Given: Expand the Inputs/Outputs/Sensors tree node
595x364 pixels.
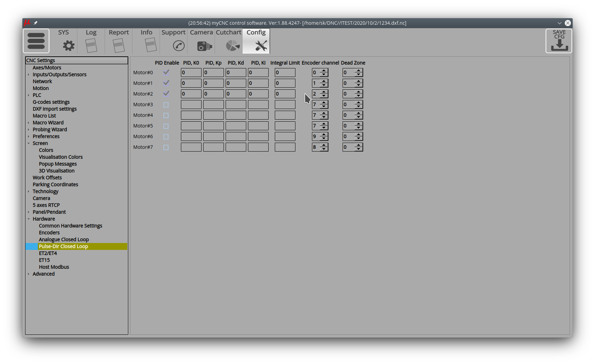Looking at the screenshot, I should 29,75.
